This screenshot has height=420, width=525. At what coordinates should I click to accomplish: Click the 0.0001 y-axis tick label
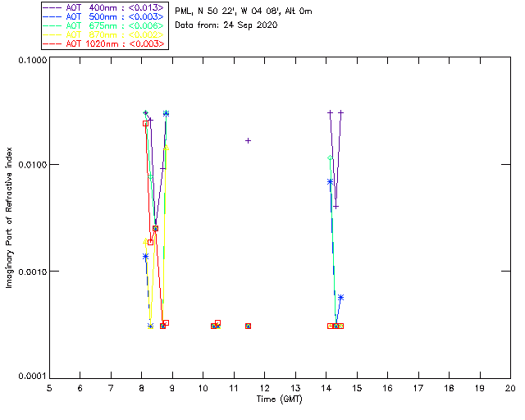point(30,377)
